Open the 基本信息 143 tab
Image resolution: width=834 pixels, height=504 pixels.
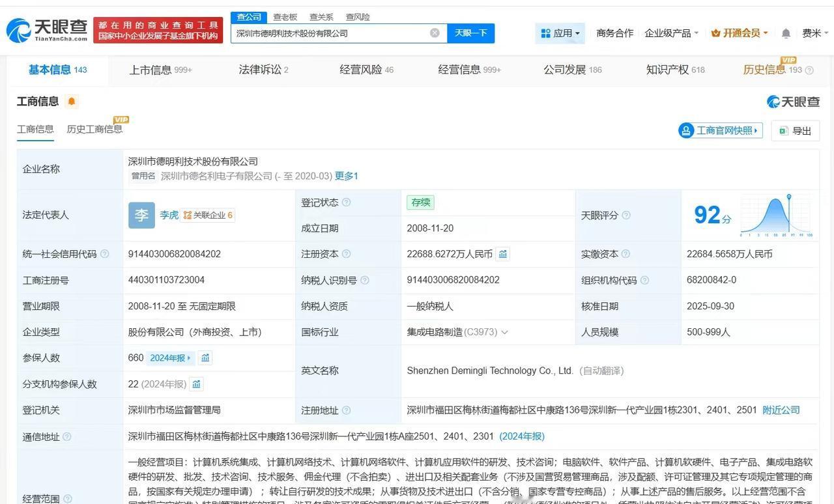coord(58,70)
